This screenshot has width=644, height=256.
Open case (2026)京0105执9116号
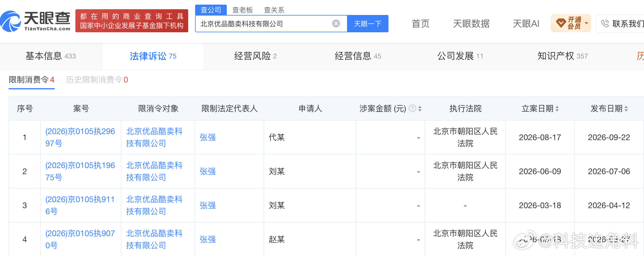80,205
